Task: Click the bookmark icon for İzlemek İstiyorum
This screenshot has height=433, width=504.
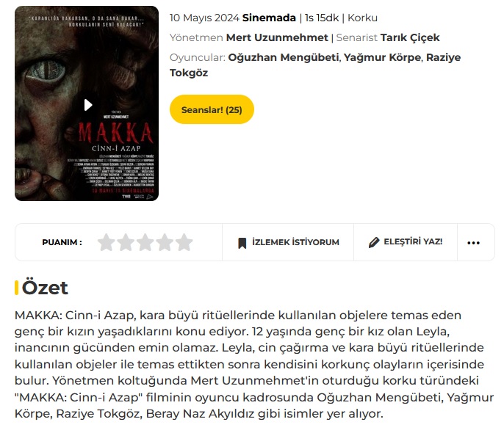Action: pos(242,243)
